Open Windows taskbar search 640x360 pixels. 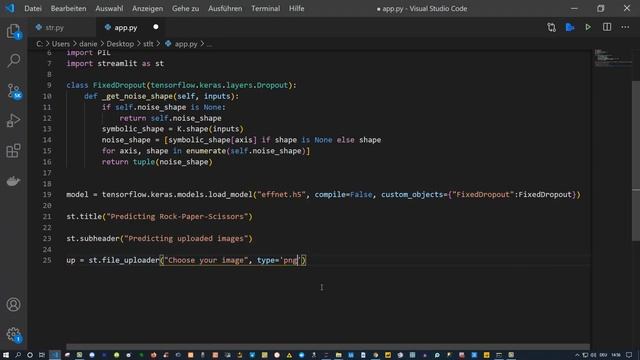point(18,355)
